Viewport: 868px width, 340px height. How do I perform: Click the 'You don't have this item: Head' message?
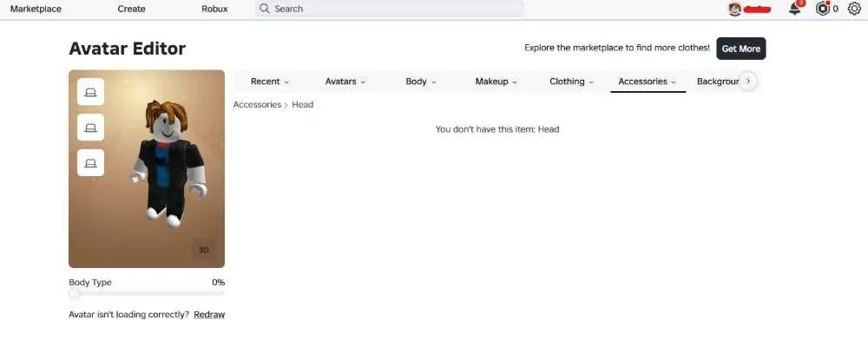497,129
